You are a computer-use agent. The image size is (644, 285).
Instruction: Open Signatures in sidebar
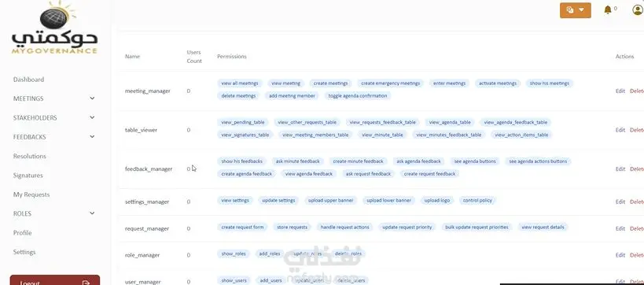(x=28, y=176)
